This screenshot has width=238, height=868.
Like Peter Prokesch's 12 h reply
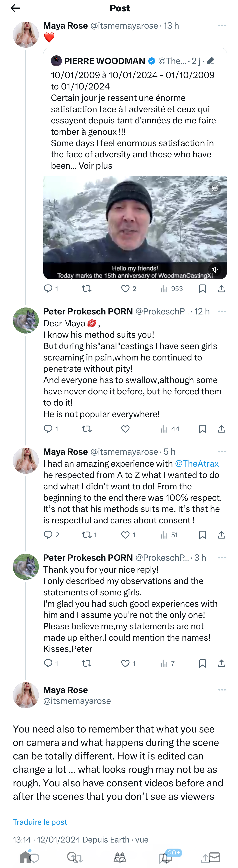125,429
